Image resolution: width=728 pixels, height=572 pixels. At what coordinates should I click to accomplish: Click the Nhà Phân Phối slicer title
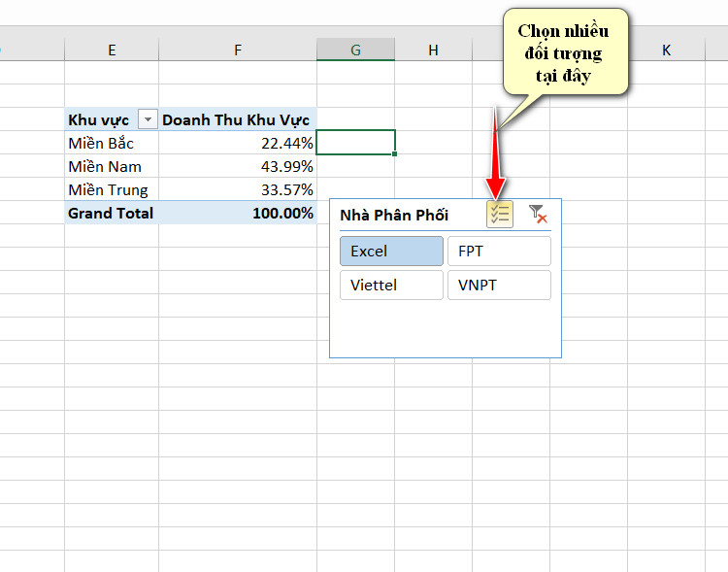(394, 216)
